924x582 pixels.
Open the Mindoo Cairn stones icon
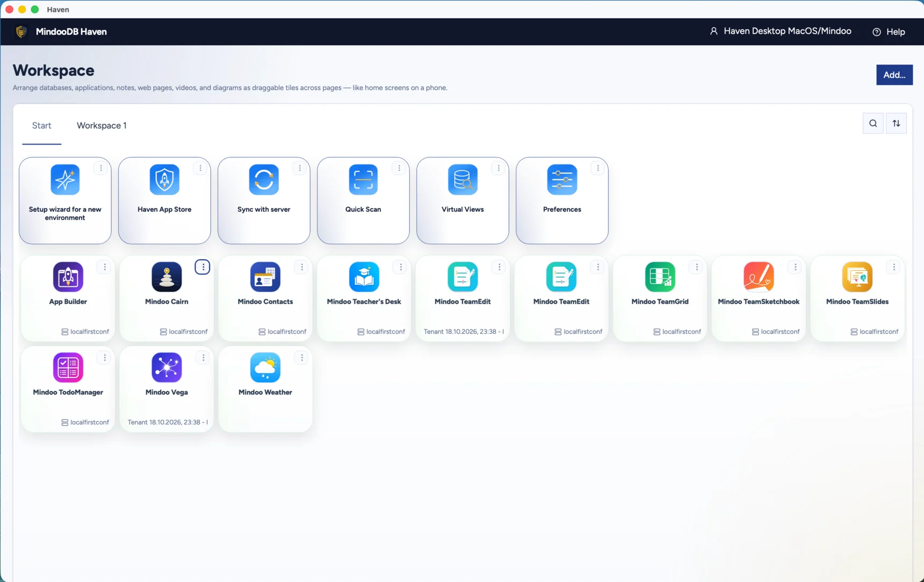[x=167, y=277]
